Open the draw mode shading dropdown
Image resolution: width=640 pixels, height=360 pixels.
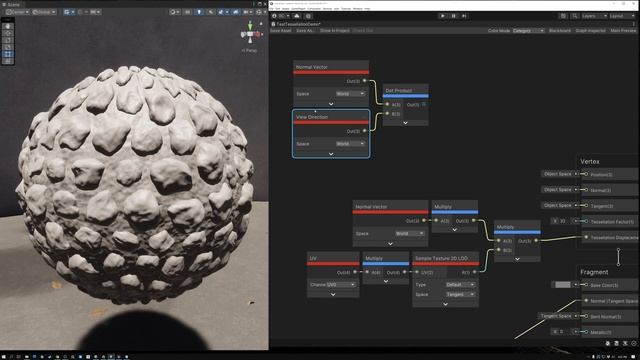tap(174, 12)
